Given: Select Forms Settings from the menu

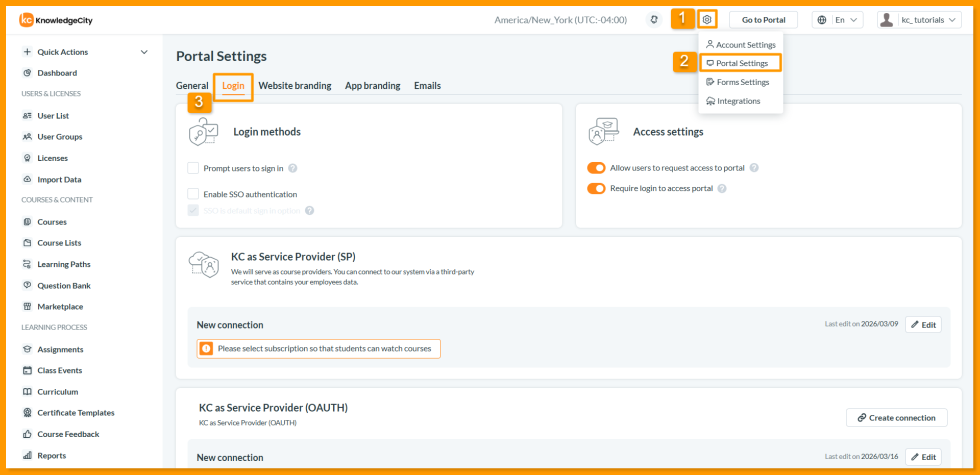Looking at the screenshot, I should pyautogui.click(x=738, y=82).
